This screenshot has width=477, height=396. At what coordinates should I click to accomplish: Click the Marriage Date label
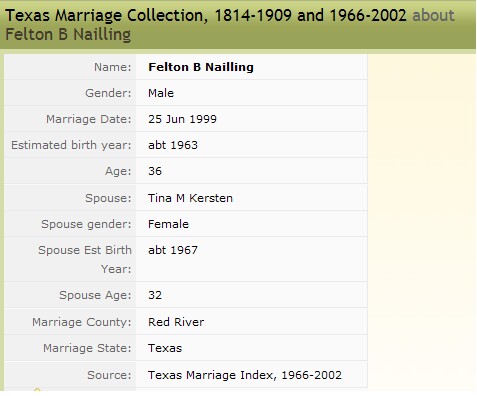coord(89,119)
